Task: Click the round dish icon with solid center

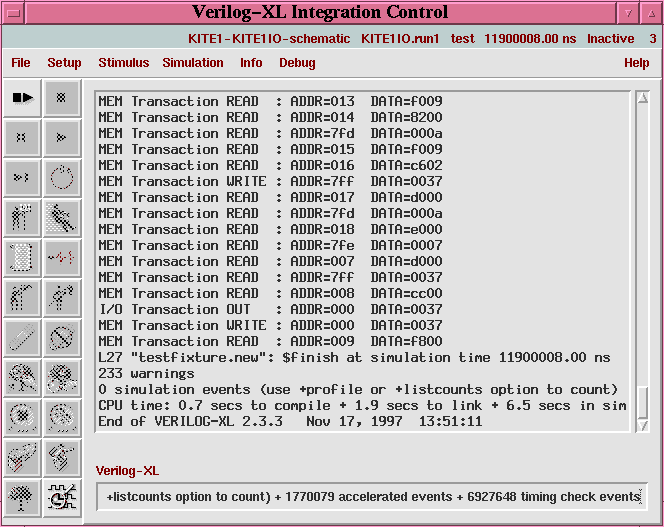Action: click(22, 417)
